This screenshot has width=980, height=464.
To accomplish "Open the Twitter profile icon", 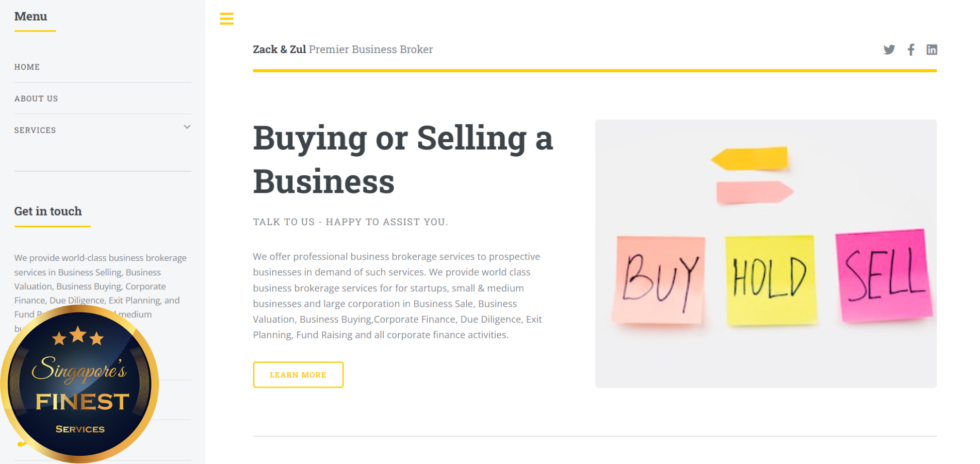I will (x=889, y=49).
